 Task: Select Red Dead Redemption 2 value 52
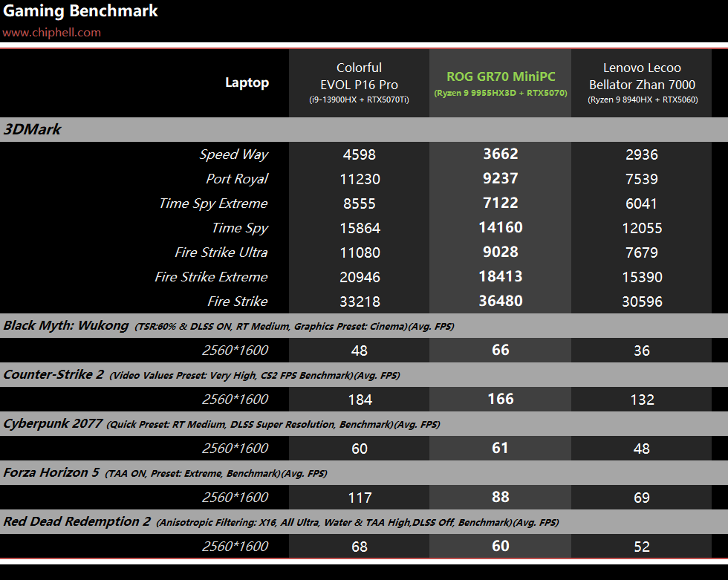pos(642,547)
